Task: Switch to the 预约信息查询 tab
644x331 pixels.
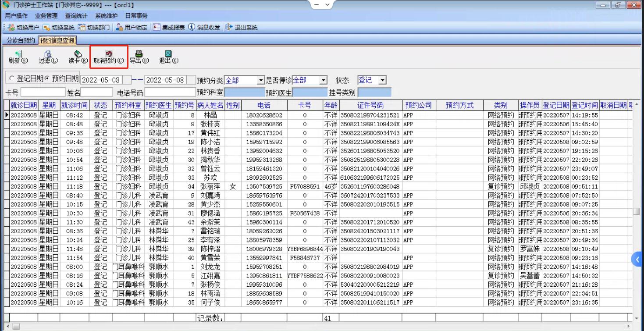Action: coord(57,41)
